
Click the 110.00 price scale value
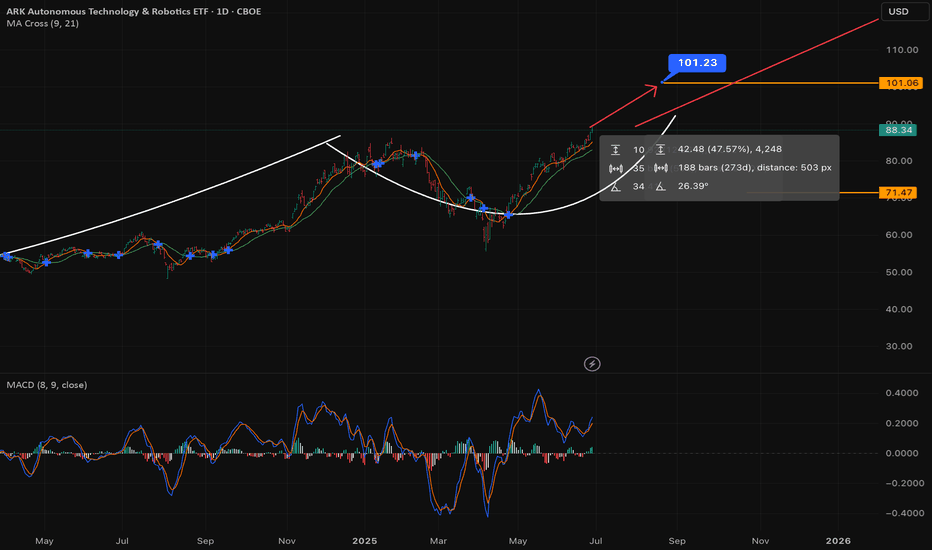(902, 50)
